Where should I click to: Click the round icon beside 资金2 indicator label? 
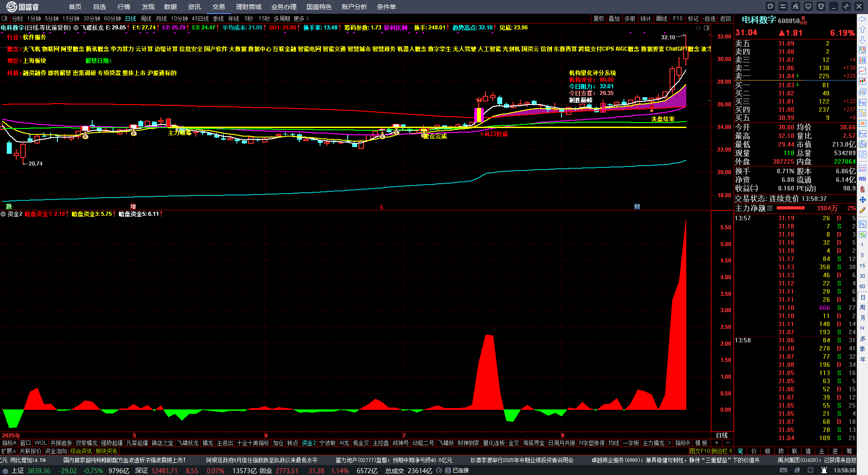click(3, 214)
